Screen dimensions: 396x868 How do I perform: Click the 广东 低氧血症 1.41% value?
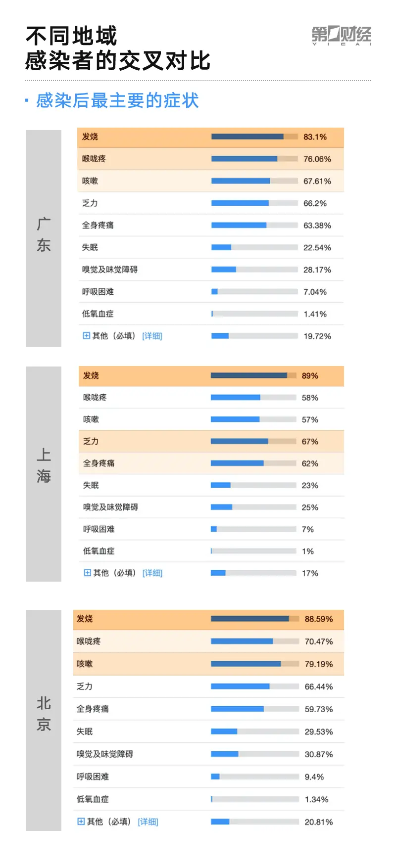tap(315, 314)
